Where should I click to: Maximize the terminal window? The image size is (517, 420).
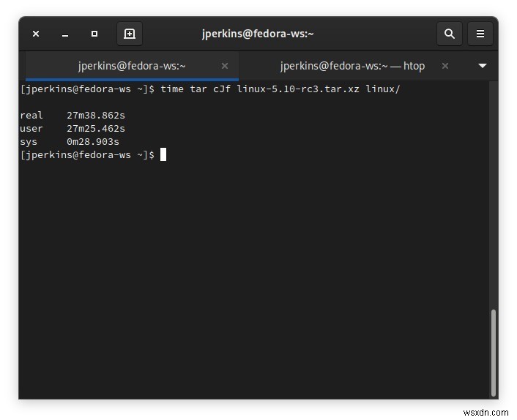click(94, 34)
